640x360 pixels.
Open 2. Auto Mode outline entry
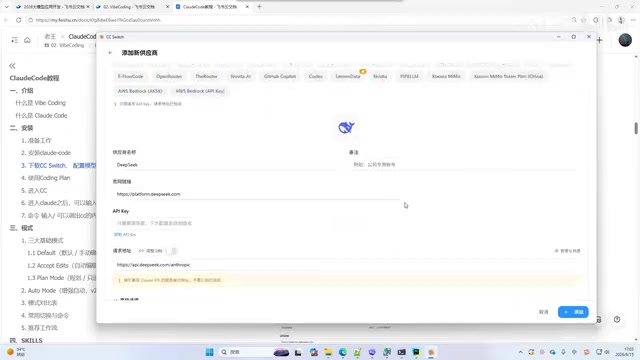click(x=59, y=291)
